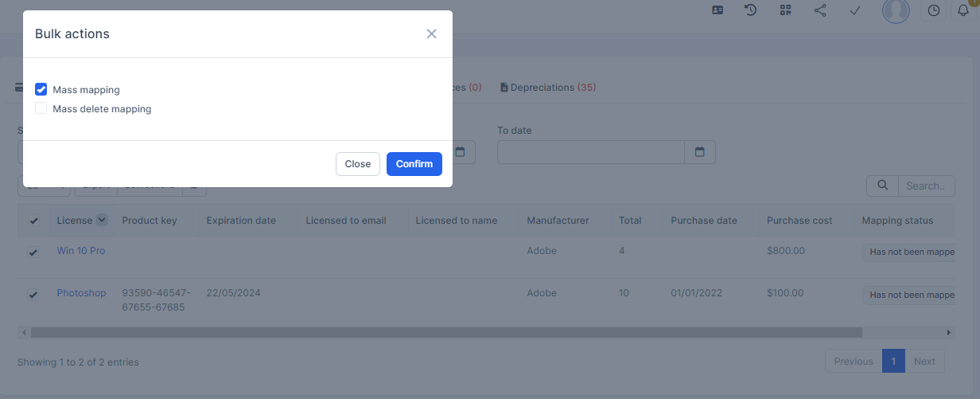Viewport: 980px width, 399px height.
Task: Click the checkmark to-do icon
Action: pyautogui.click(x=855, y=10)
